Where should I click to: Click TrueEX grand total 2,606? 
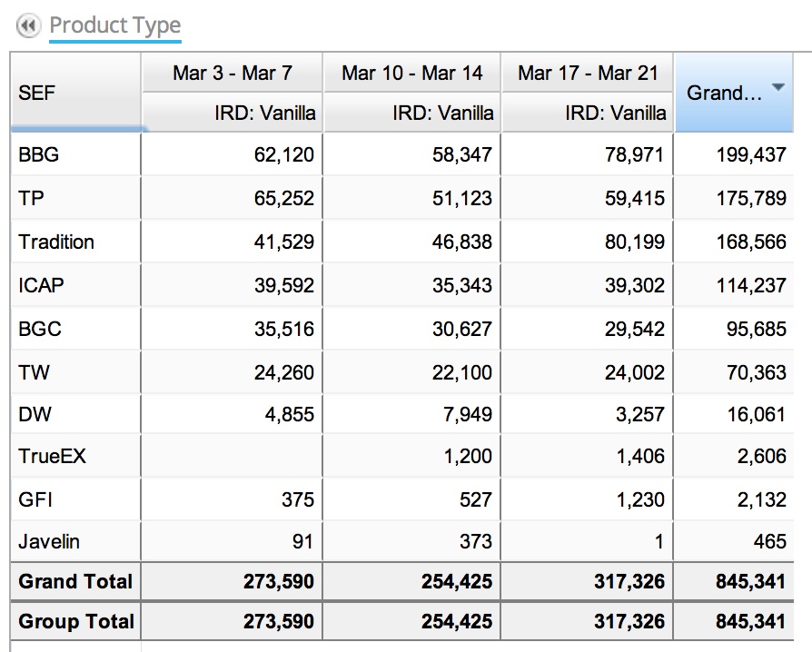click(762, 456)
